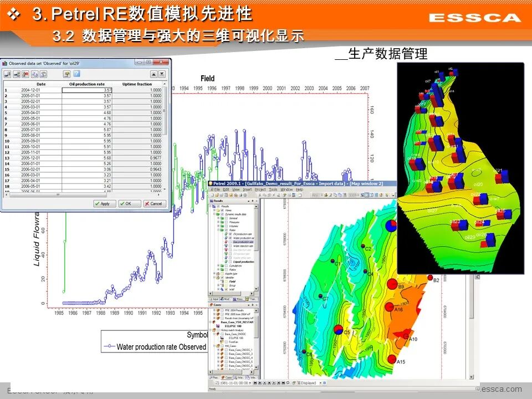Click the fourth toolbar icon in Observed dialog
The width and height of the screenshot is (532, 399).
click(34, 74)
